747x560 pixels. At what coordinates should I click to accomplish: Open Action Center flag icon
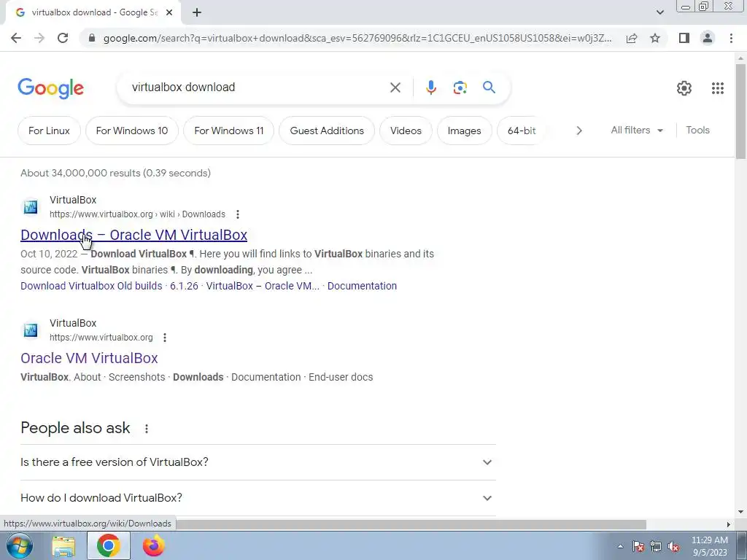tap(638, 546)
